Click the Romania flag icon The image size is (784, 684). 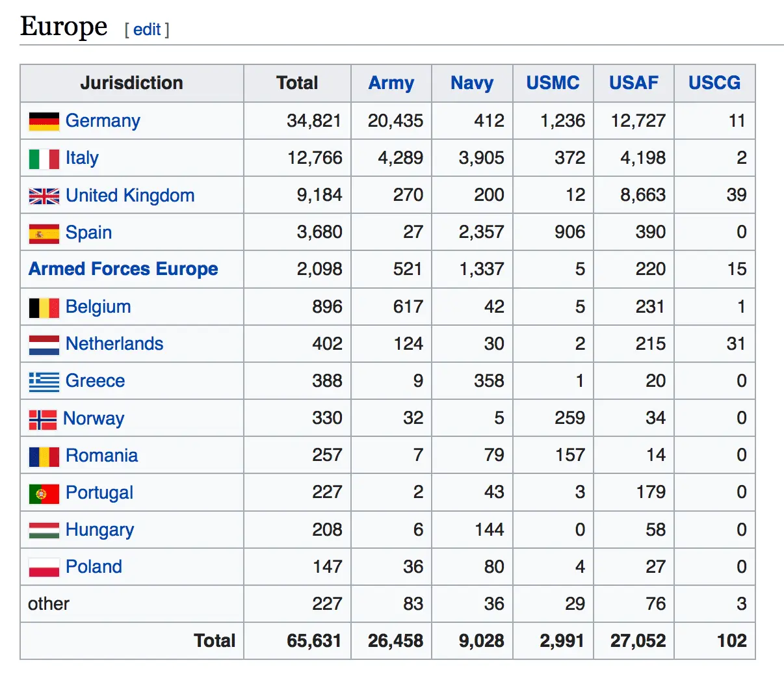coord(44,456)
